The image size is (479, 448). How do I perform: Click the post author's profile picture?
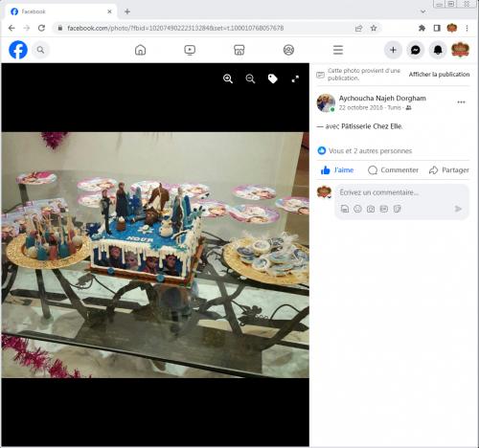(x=326, y=102)
